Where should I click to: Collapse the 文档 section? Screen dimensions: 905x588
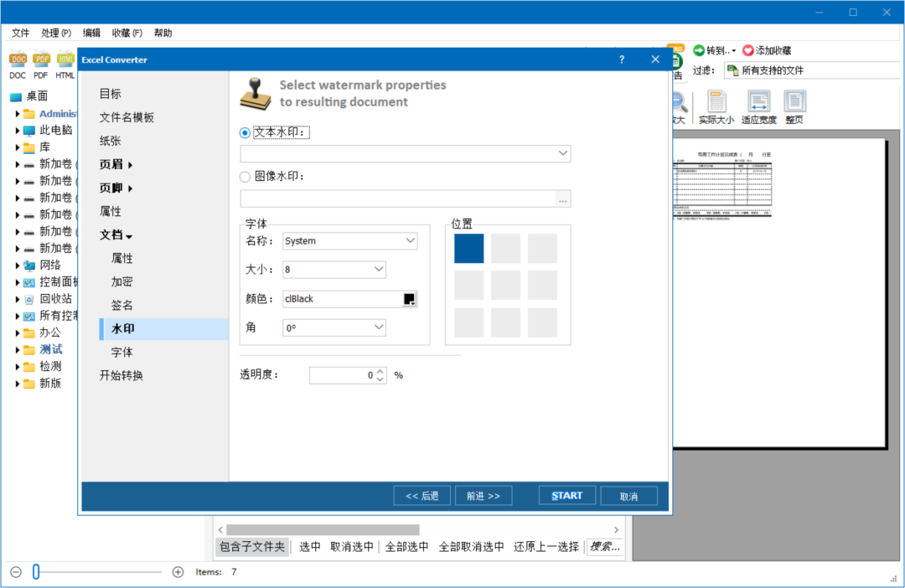(116, 235)
